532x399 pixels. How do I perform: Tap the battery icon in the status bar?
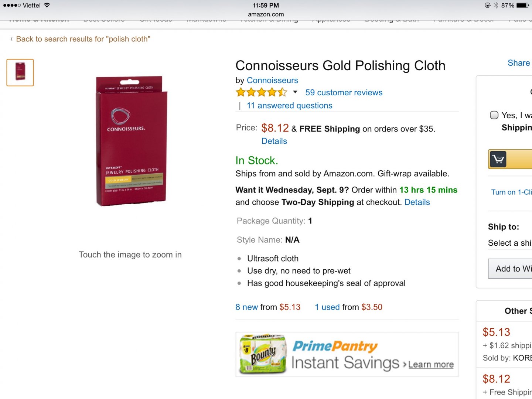[x=523, y=6]
